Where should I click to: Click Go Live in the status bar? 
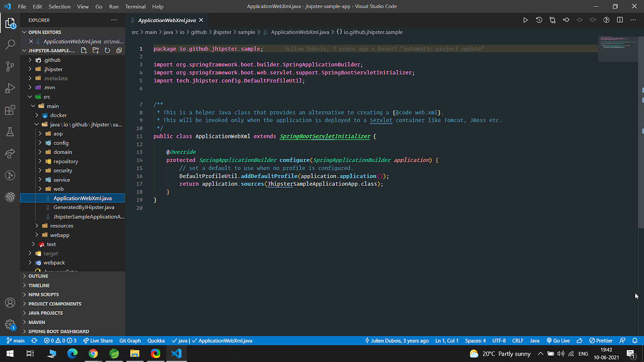[x=558, y=340]
